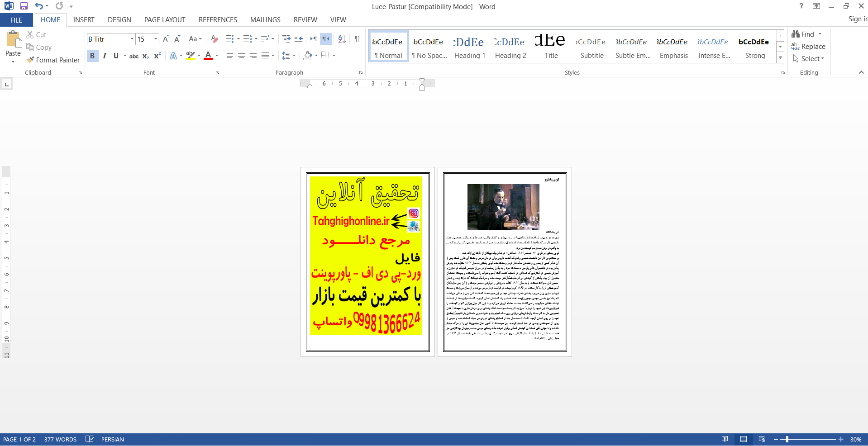The height and width of the screenshot is (446, 868).
Task: Apply paragraph shading
Action: pos(308,56)
